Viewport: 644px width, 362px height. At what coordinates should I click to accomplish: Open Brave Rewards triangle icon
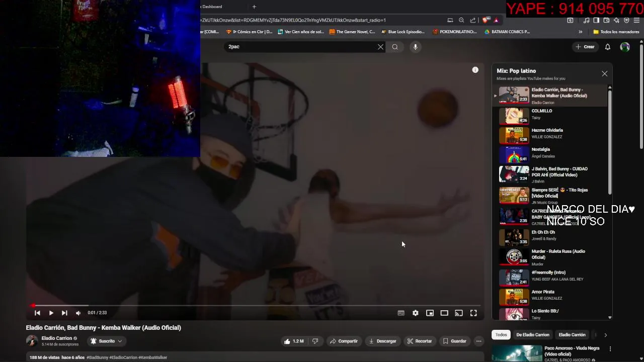coord(496,20)
